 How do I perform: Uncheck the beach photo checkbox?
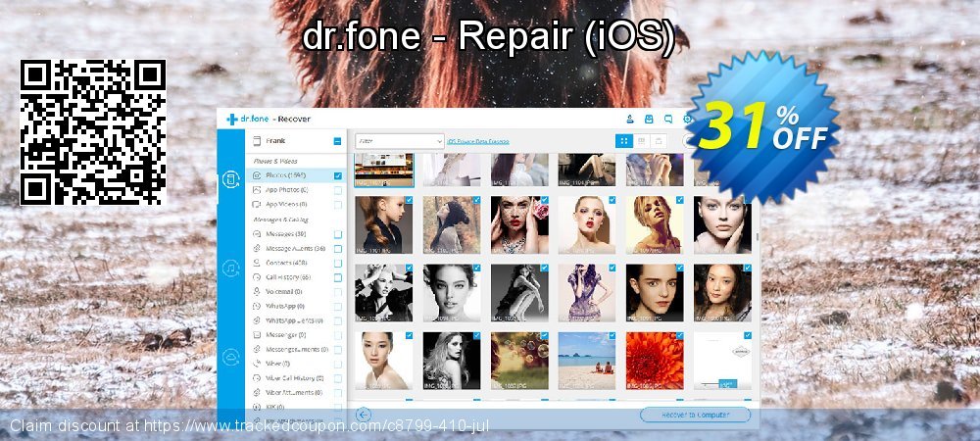point(612,335)
